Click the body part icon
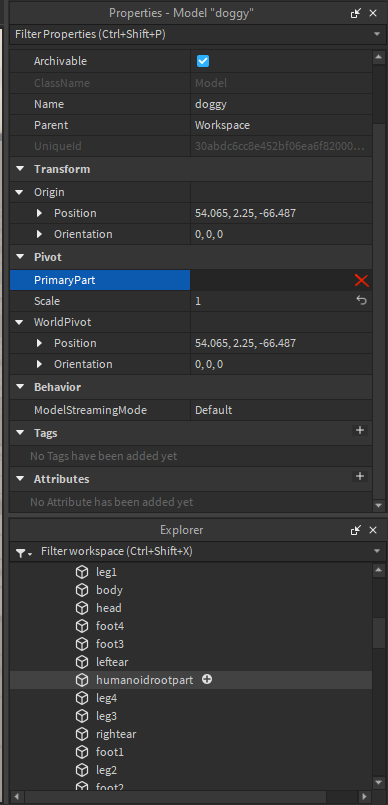This screenshot has height=805, width=388. [82, 590]
